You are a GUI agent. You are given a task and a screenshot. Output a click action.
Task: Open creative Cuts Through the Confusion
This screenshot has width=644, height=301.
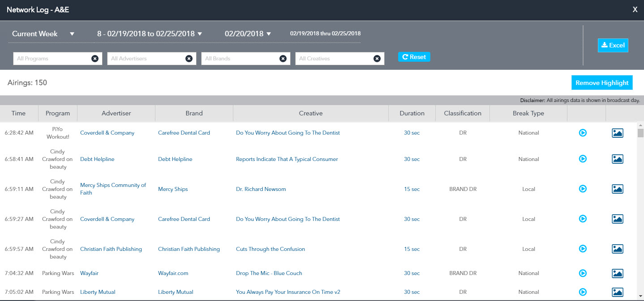(x=270, y=249)
